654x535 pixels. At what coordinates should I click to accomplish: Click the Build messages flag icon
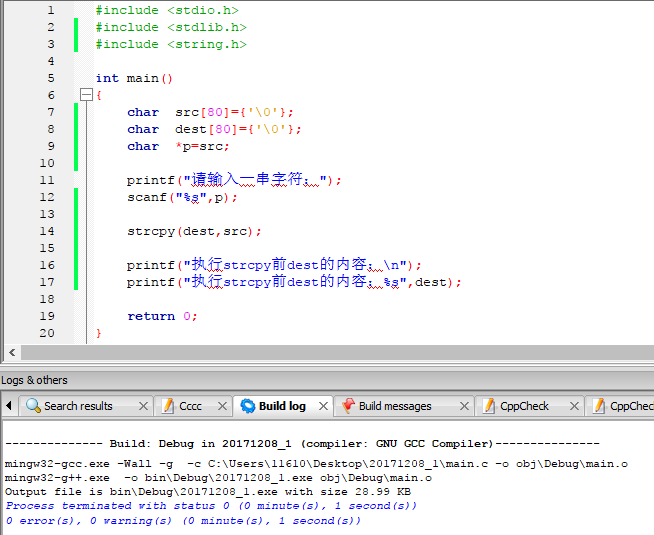pos(348,406)
